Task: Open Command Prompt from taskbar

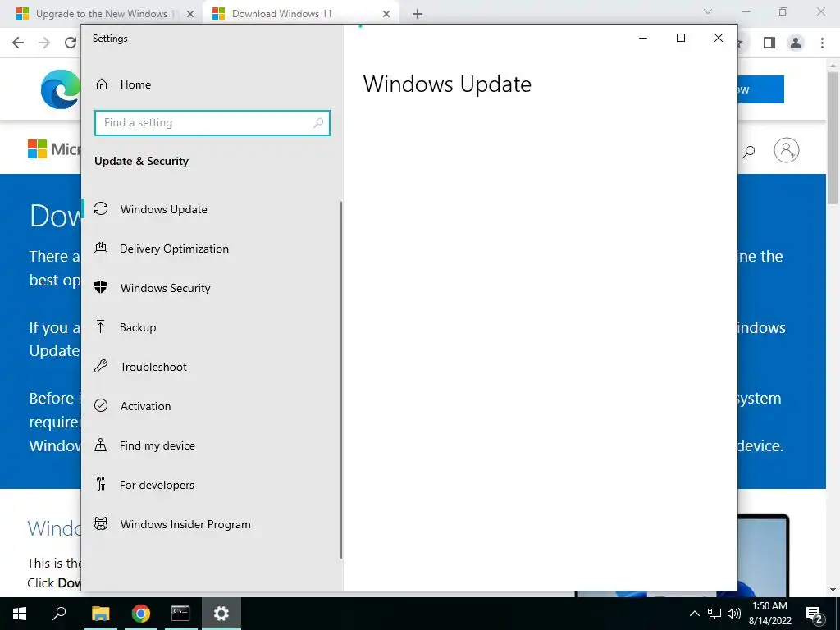Action: click(x=180, y=614)
